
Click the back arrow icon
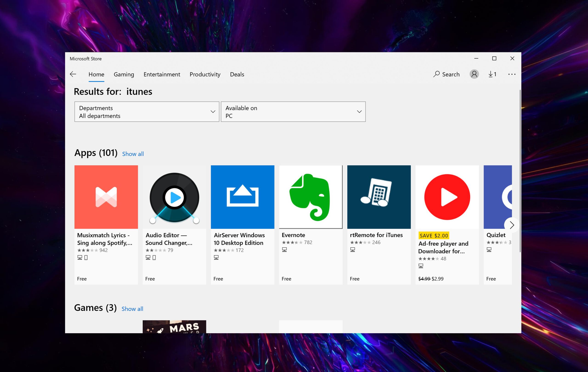click(x=73, y=74)
